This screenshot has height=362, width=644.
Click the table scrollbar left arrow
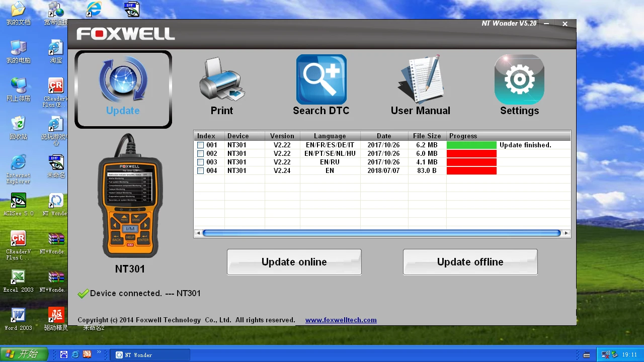pos(198,233)
